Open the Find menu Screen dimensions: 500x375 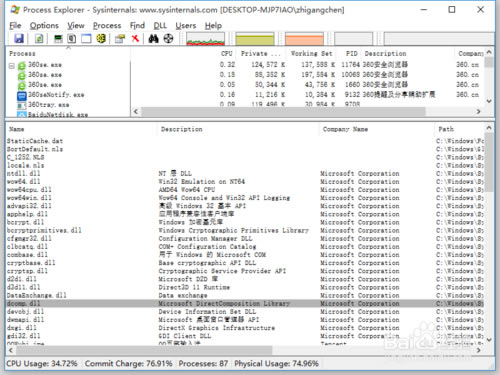(137, 26)
